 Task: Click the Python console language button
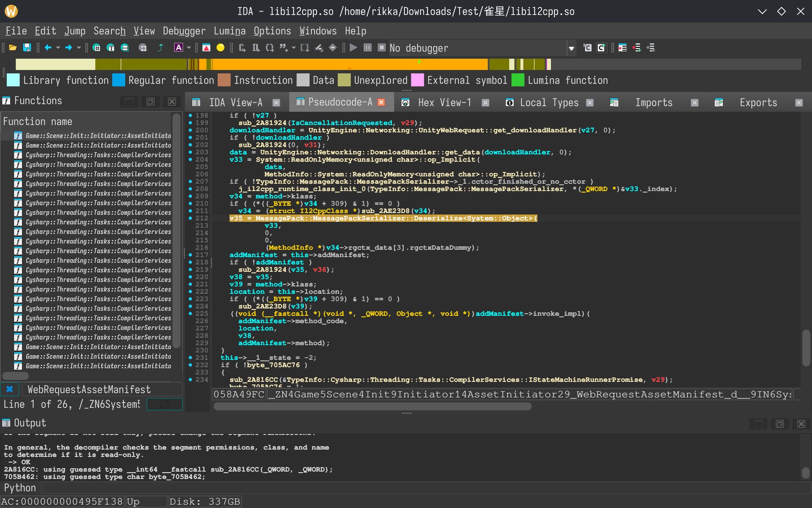pos(20,488)
